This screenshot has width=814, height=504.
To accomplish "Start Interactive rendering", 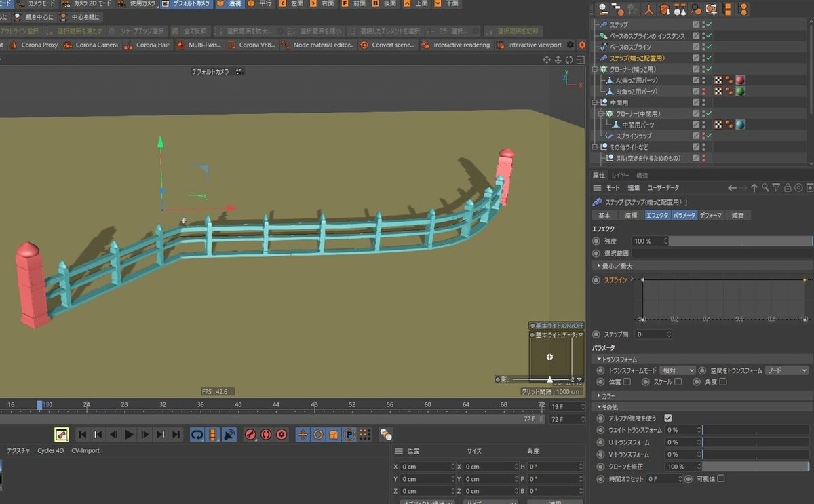I will [x=455, y=45].
